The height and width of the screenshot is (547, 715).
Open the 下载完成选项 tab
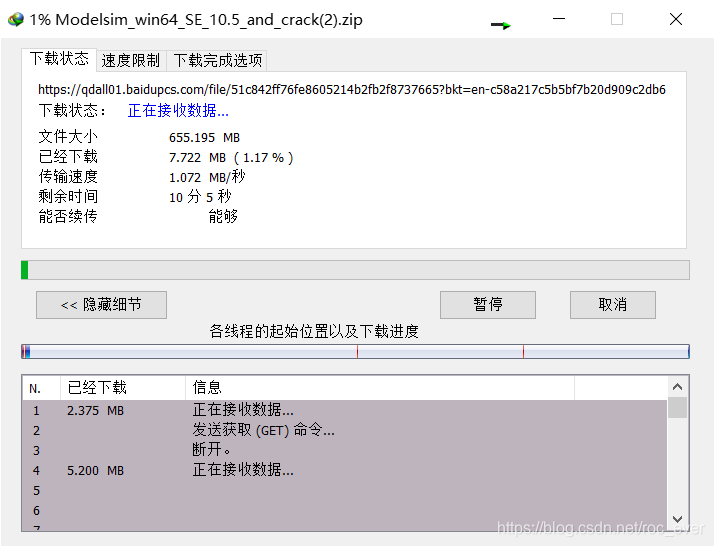click(x=218, y=60)
